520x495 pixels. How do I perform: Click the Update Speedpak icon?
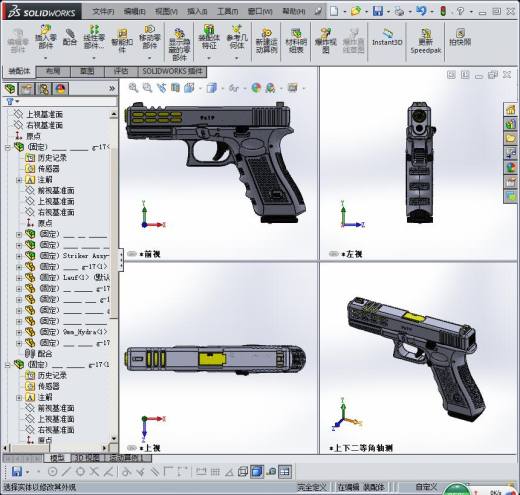(426, 41)
